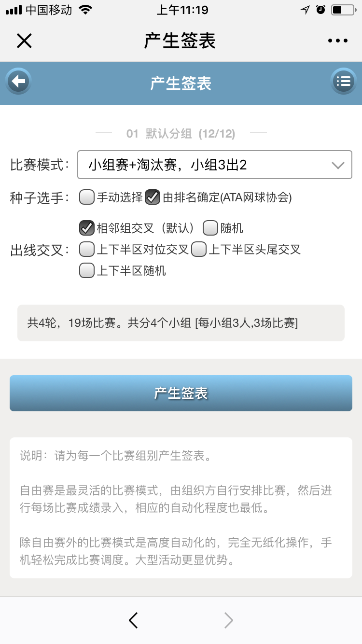
Task: Open the list menu icon in header
Action: pos(343,81)
